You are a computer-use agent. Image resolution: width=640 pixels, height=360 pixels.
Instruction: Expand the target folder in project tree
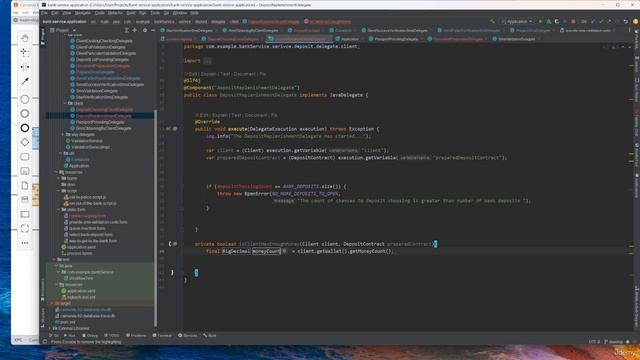(x=52, y=303)
